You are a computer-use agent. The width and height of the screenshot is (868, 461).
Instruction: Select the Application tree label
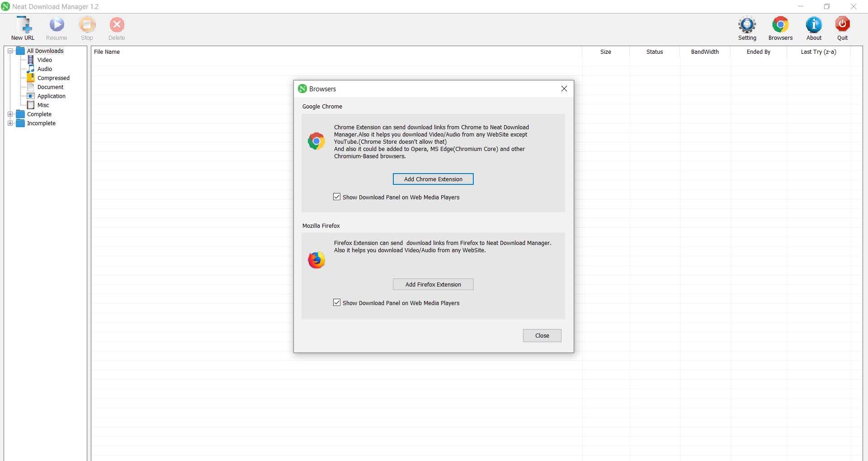[52, 96]
